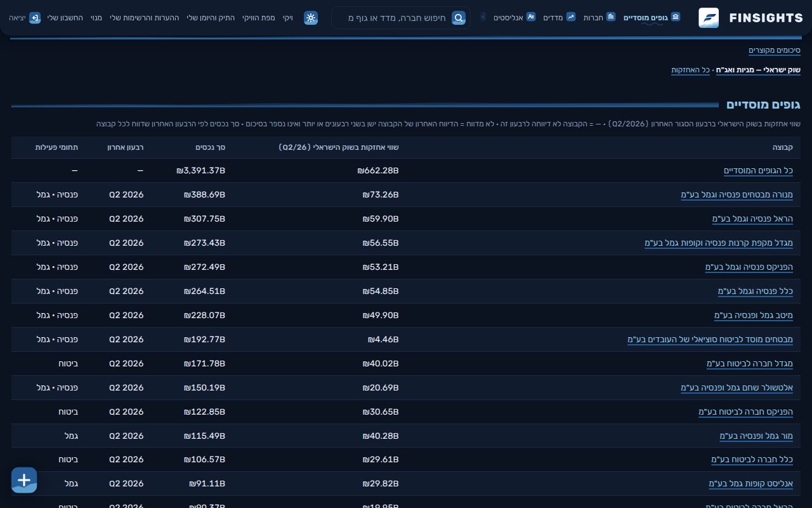
Task: Toggle the light/dark theme sun icon
Action: pyautogui.click(x=311, y=18)
